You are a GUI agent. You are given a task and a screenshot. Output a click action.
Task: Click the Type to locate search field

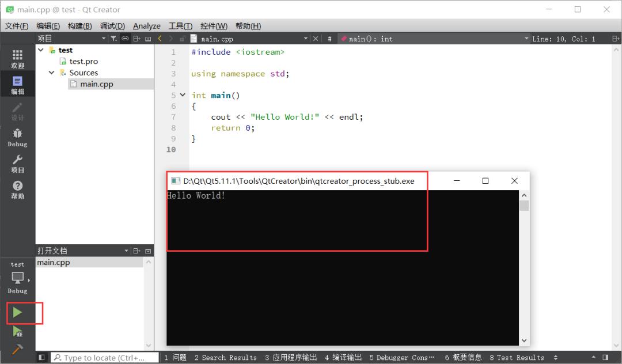105,357
